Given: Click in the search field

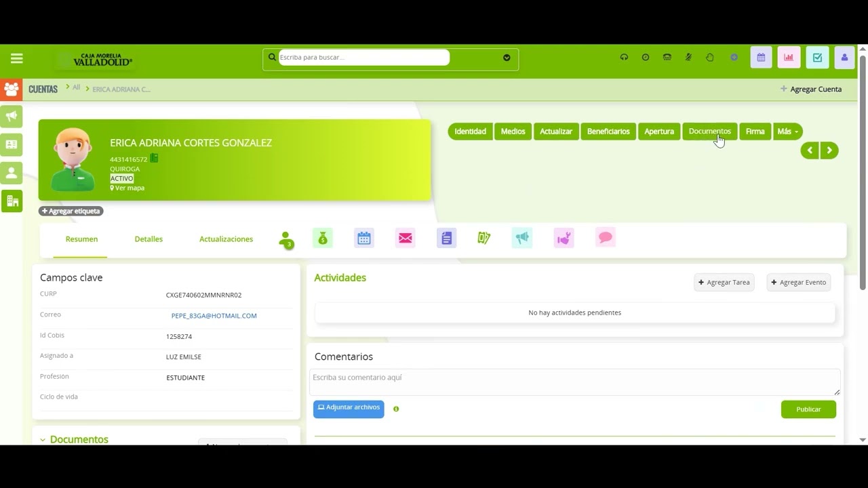Looking at the screenshot, I should [364, 58].
